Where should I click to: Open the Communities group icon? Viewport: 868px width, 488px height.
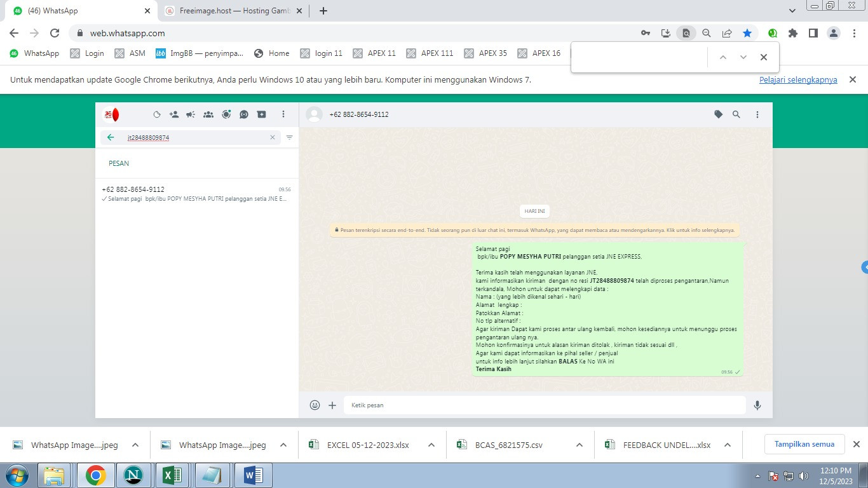(x=208, y=115)
